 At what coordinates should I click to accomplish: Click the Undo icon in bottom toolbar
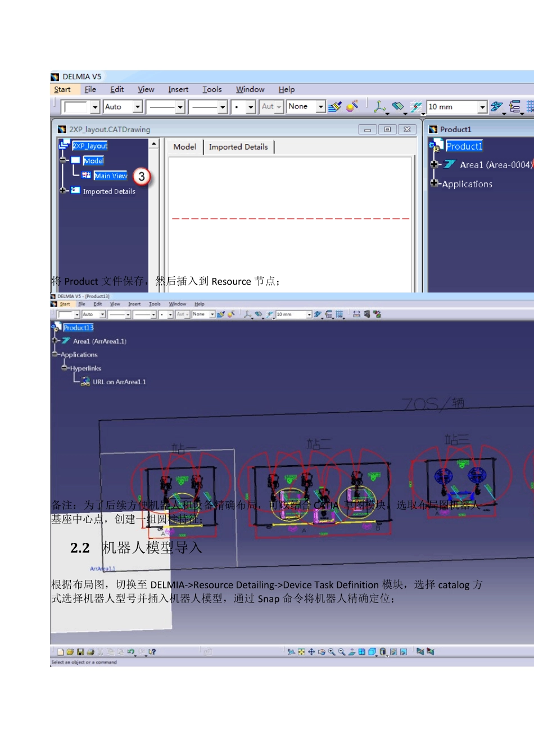tap(130, 652)
